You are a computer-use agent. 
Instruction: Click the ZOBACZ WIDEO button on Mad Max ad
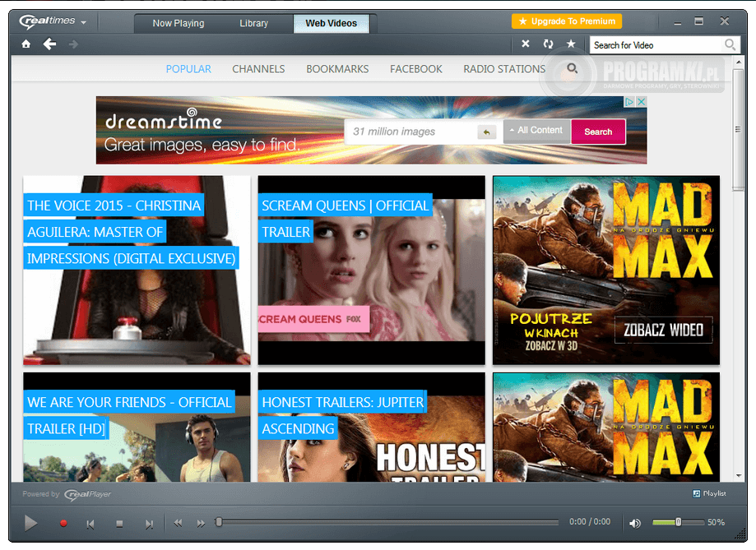[663, 330]
